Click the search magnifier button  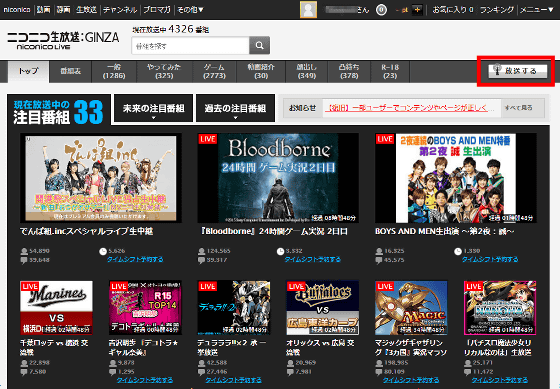[x=259, y=45]
